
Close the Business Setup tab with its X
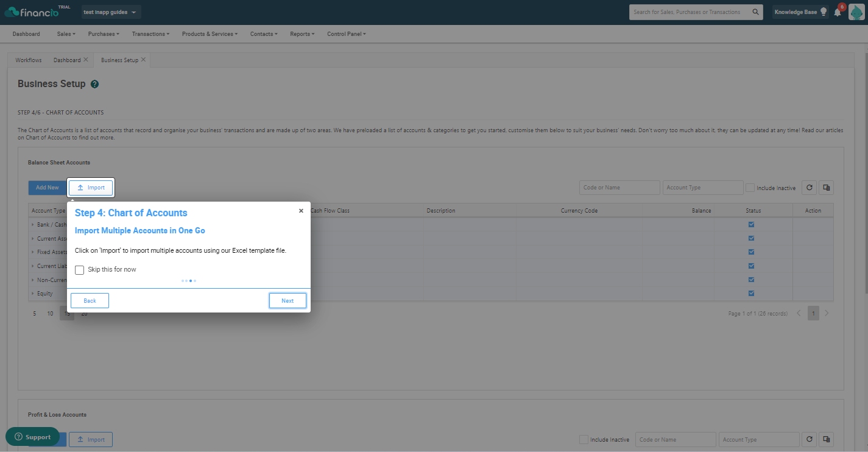[x=143, y=60]
